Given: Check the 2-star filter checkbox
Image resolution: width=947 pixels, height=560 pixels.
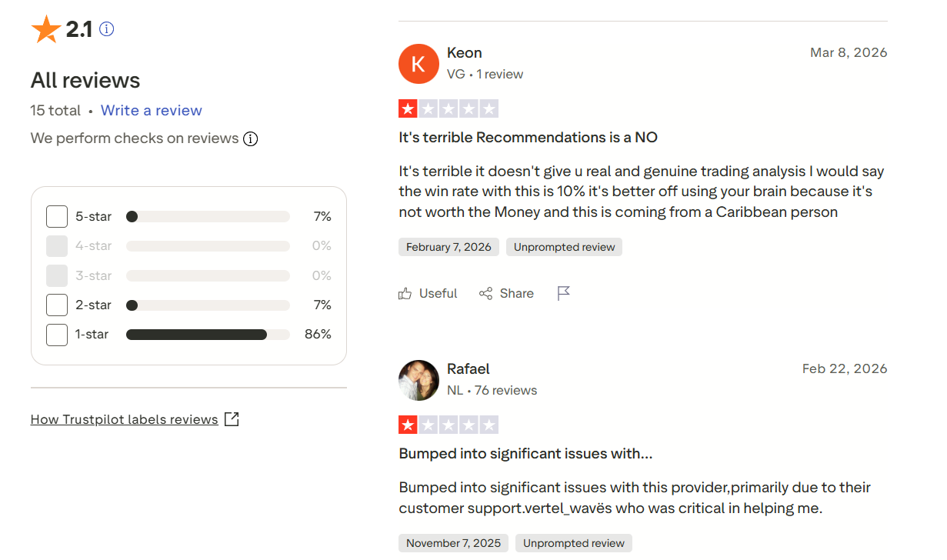Looking at the screenshot, I should click(57, 305).
